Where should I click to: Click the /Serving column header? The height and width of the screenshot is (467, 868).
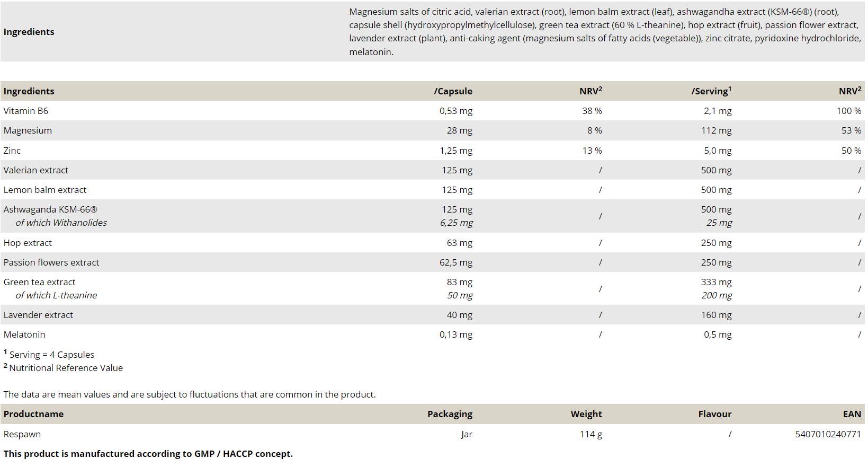point(711,91)
